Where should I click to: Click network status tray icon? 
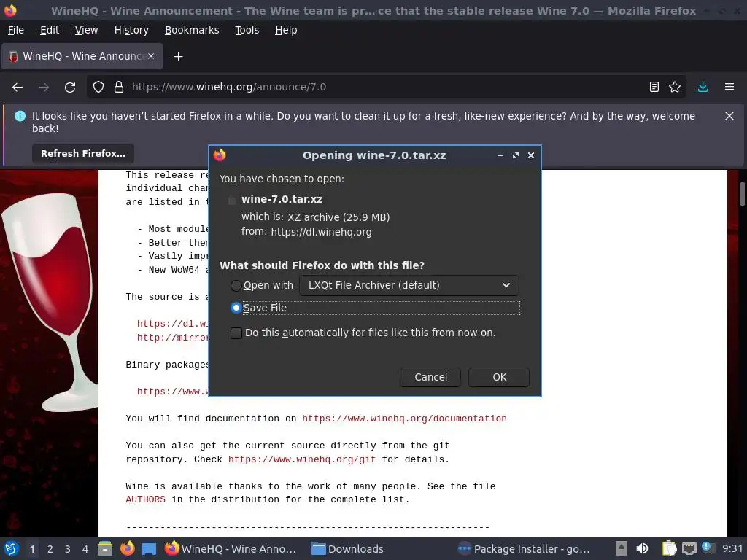click(x=689, y=548)
